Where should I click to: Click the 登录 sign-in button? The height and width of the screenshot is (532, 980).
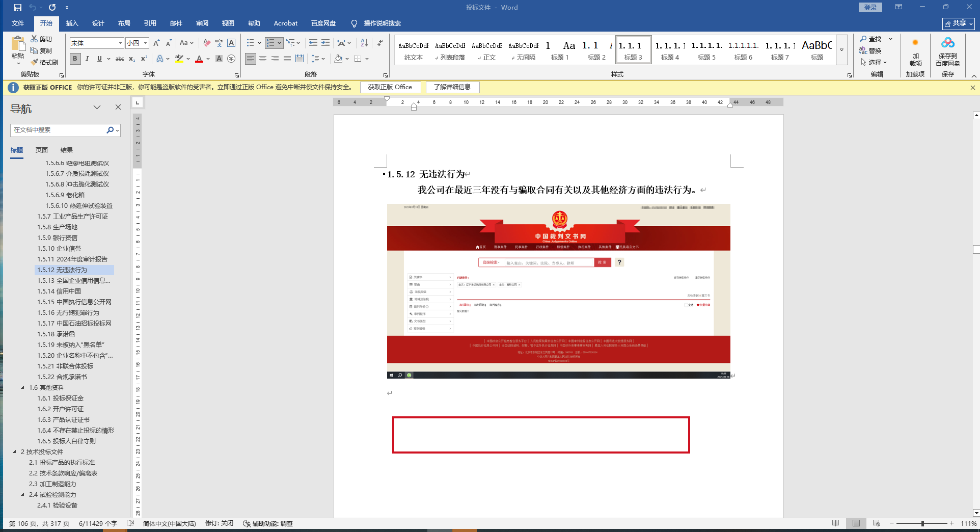870,7
